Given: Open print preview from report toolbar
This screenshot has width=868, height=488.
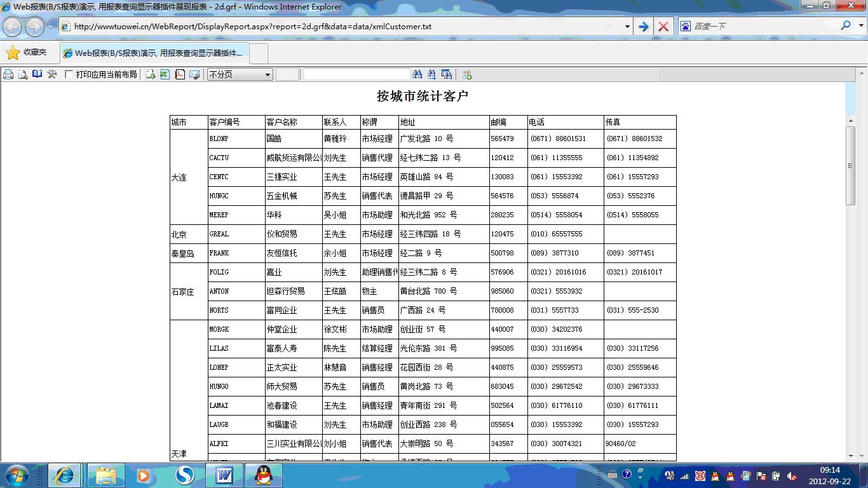Looking at the screenshot, I should tap(23, 74).
